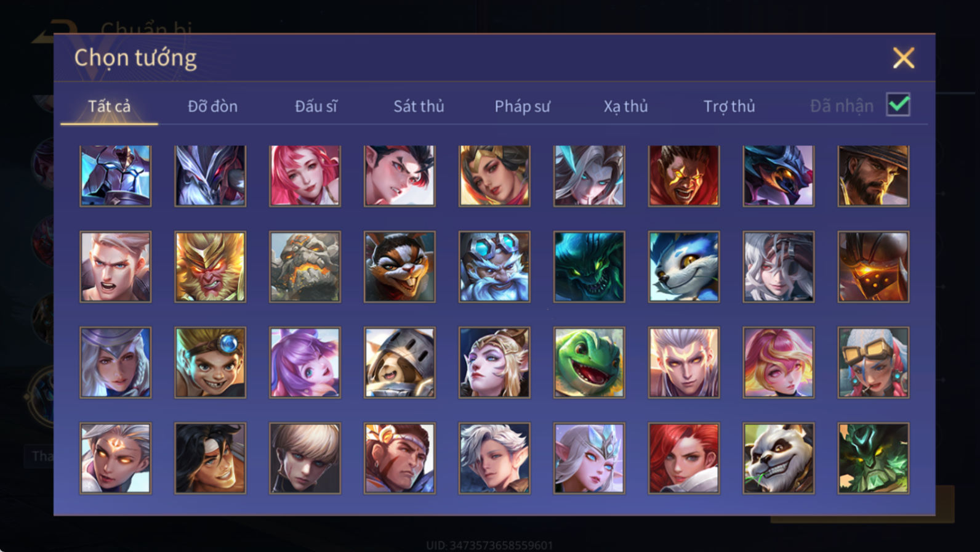This screenshot has height=552, width=980.
Task: Filter heroes by Xạ thủ tab
Action: click(625, 106)
